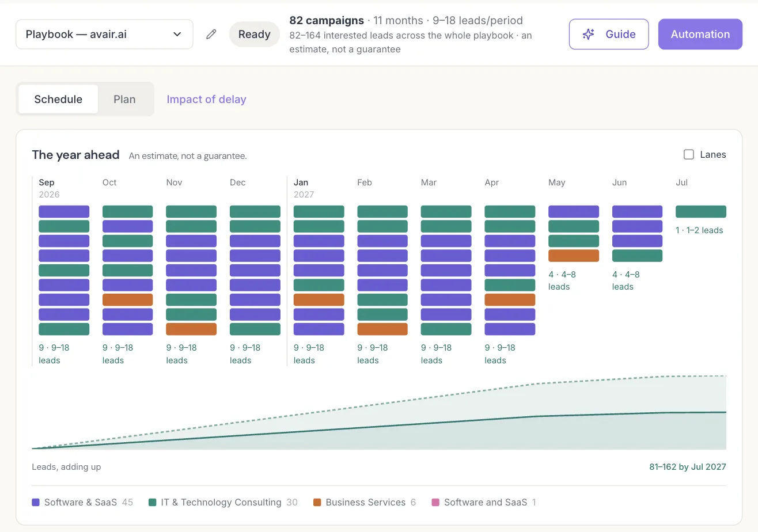Screen dimensions: 758x532
Task: Click the Mar month header
Action: tap(429, 183)
